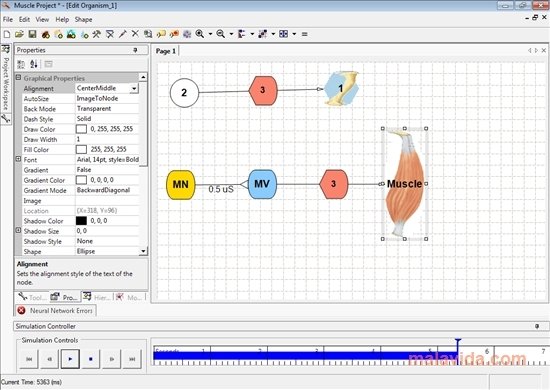Viewport: 550px width, 390px height.
Task: Click the orange speech bubble toolbar icon
Action: point(174,34)
